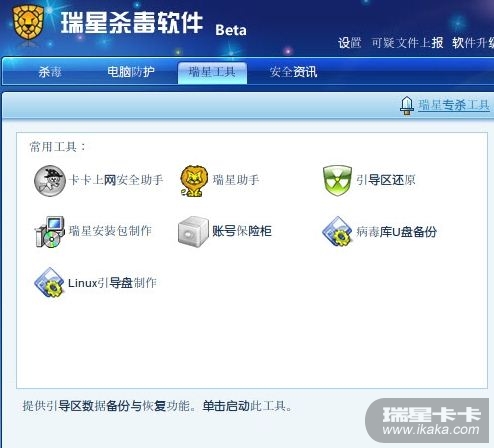This screenshot has height=448, width=494.
Task: Click the 账号保险柜 text label
Action: (x=242, y=231)
